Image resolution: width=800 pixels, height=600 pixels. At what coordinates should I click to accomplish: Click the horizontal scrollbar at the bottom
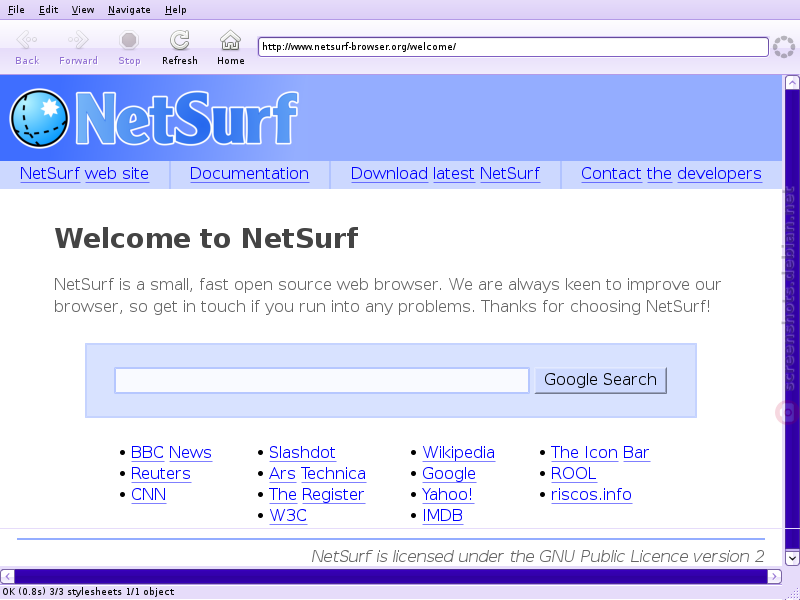click(x=391, y=577)
